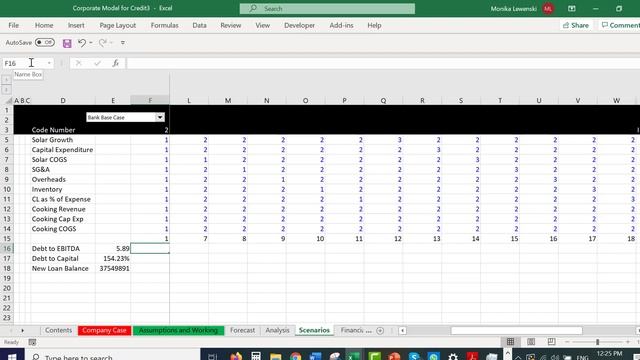This screenshot has height=360, width=640.
Task: Select column header M
Action: coord(228,100)
